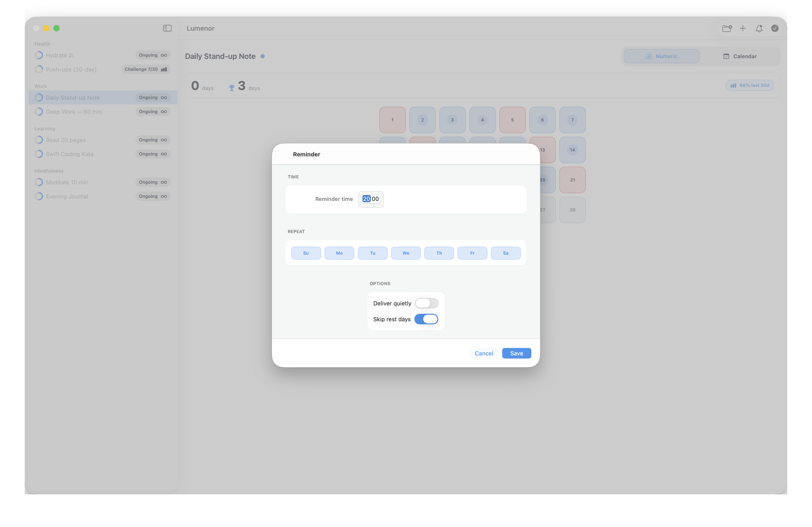
Task: Create a new habit folder
Action: point(727,29)
